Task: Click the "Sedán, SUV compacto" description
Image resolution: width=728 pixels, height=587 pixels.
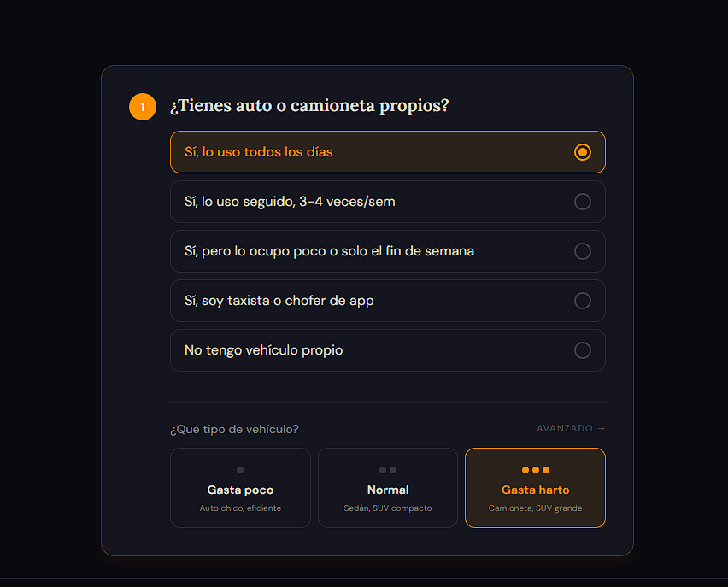Action: (388, 508)
